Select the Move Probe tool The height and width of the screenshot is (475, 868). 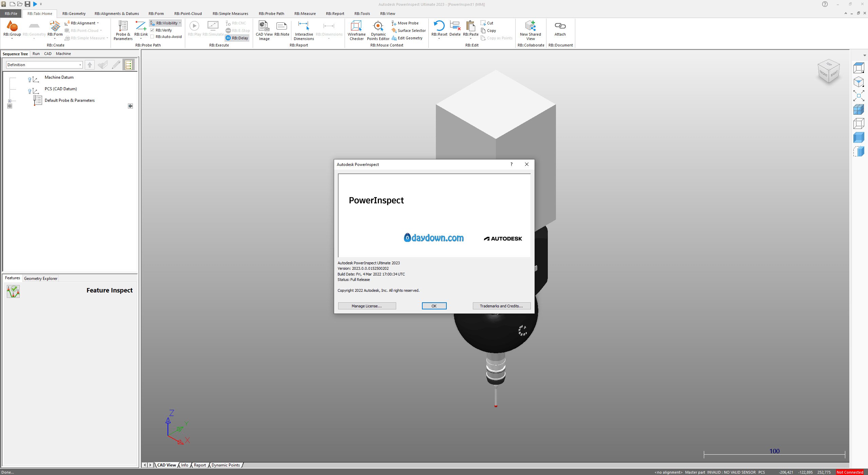pyautogui.click(x=405, y=23)
